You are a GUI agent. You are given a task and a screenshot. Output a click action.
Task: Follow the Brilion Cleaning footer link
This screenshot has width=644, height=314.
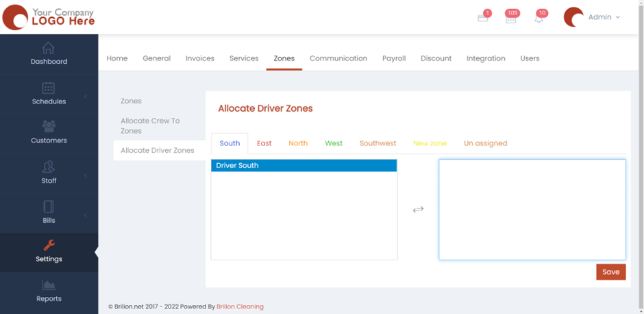240,306
